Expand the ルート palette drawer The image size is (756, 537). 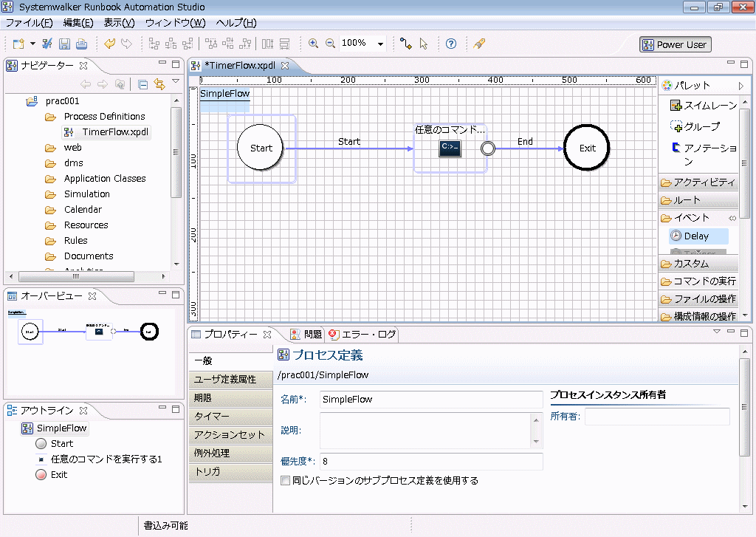pyautogui.click(x=698, y=200)
